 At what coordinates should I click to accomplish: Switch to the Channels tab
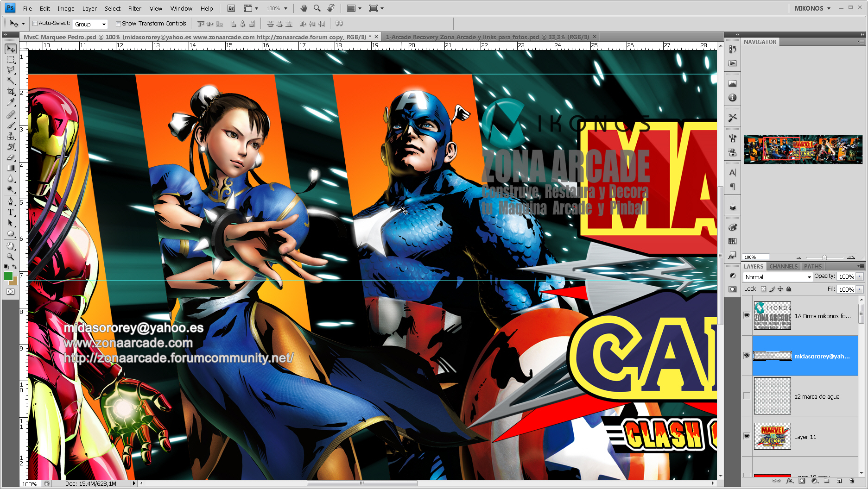click(x=783, y=266)
